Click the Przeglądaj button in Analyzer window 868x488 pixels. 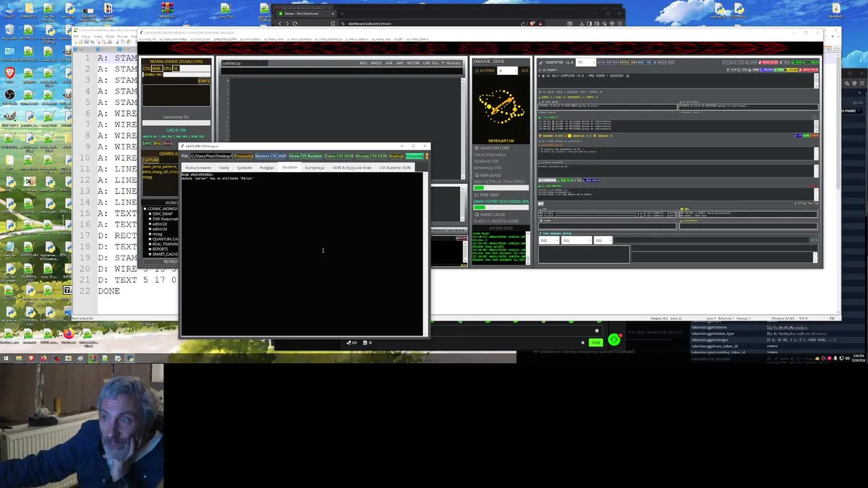click(x=243, y=156)
